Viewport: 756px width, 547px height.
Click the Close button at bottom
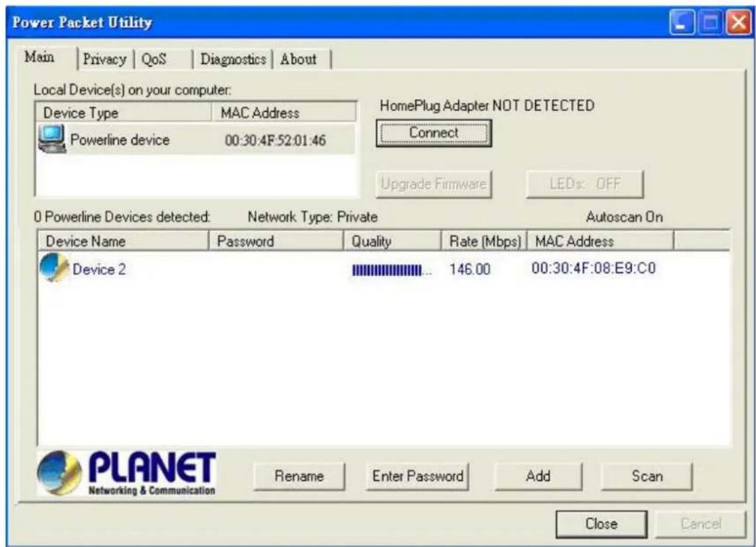(601, 524)
